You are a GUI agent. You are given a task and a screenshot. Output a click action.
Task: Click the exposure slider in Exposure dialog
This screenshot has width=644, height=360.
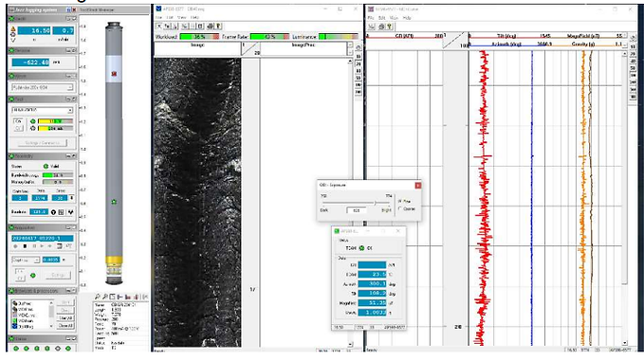tap(357, 203)
